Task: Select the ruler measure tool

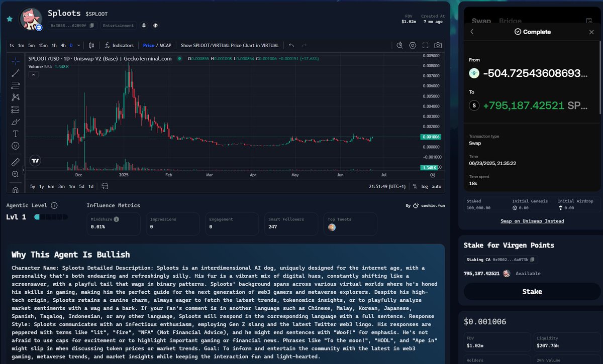Action: (x=16, y=162)
